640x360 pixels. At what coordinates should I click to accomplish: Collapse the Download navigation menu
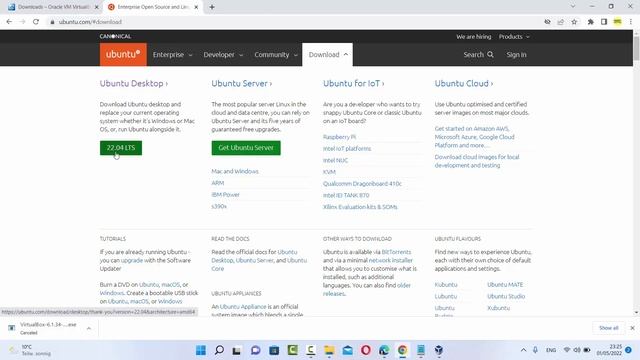click(328, 54)
